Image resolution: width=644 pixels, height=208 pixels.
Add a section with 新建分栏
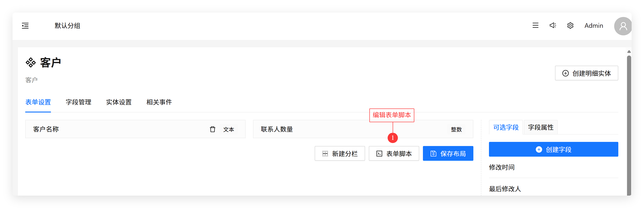tap(339, 153)
